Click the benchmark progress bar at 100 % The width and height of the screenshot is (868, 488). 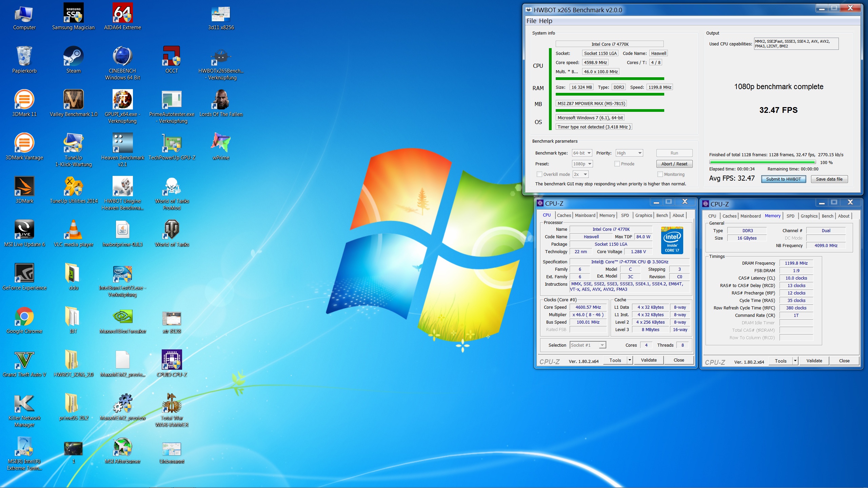point(763,162)
